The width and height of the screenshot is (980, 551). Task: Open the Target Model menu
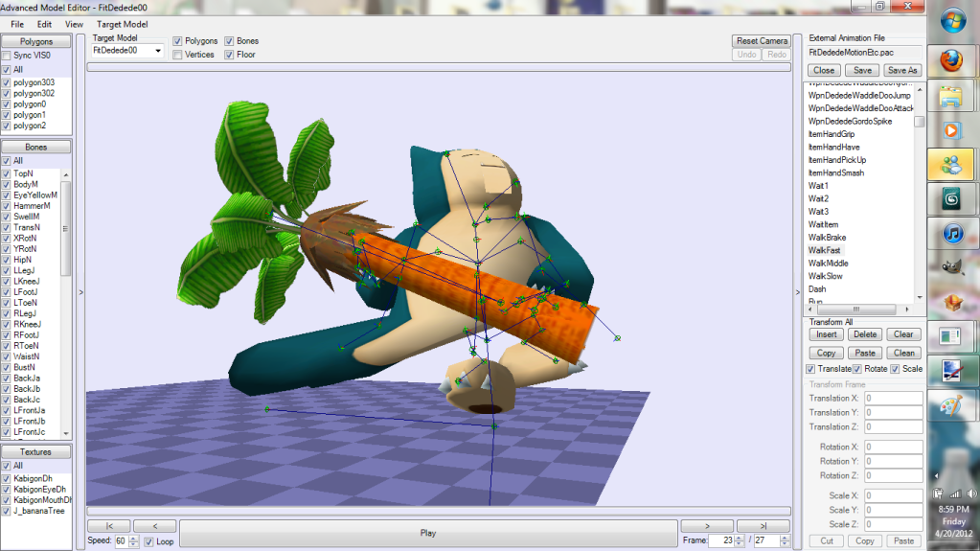pyautogui.click(x=122, y=24)
